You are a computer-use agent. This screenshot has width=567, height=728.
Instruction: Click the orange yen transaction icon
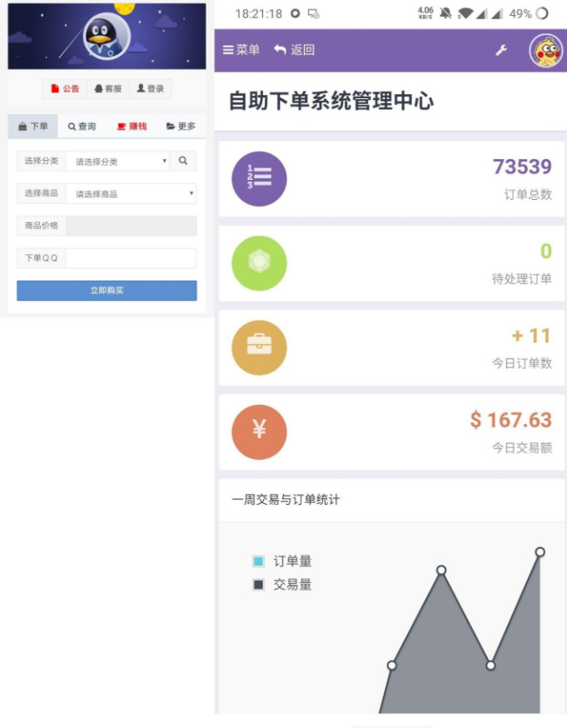tap(259, 431)
